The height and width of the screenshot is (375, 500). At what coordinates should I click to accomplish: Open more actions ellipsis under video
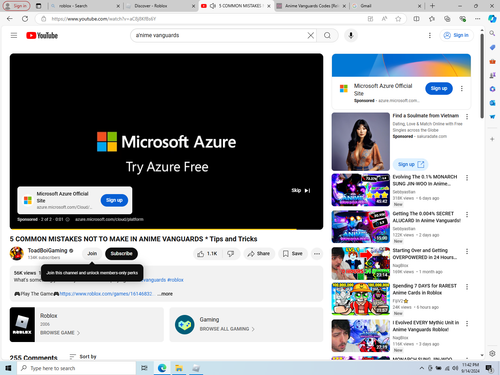(x=317, y=254)
